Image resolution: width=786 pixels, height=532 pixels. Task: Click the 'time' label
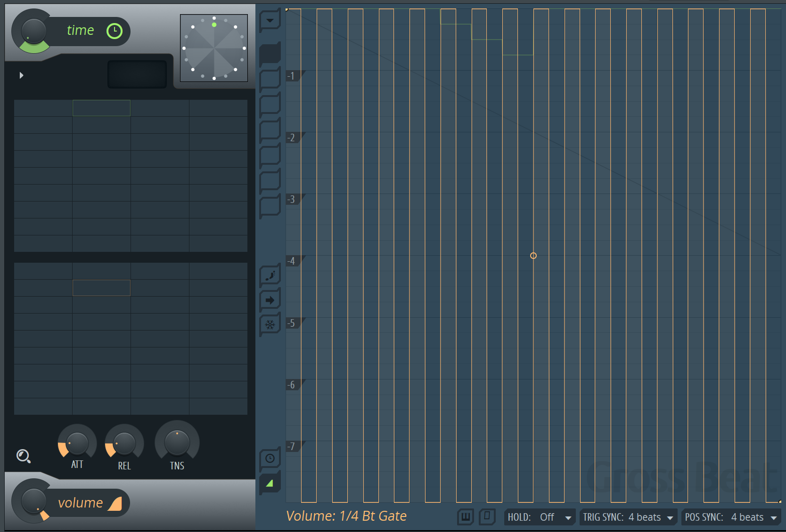[x=81, y=30]
